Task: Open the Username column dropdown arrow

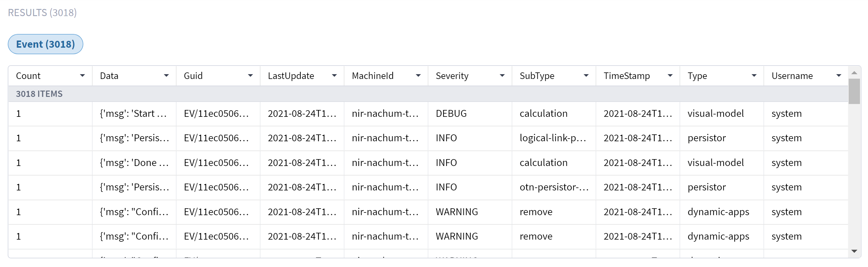Action: 838,76
